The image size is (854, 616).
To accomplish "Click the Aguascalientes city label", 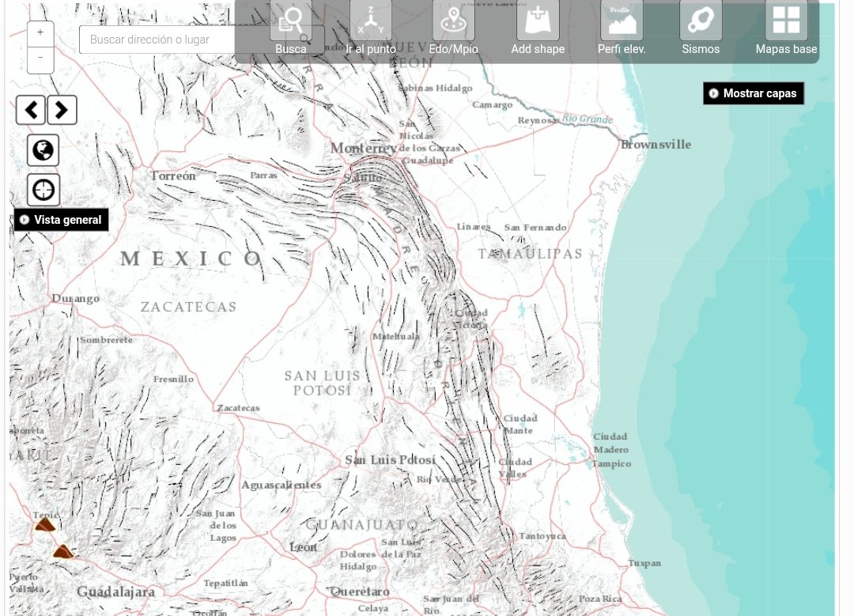I will click(282, 485).
